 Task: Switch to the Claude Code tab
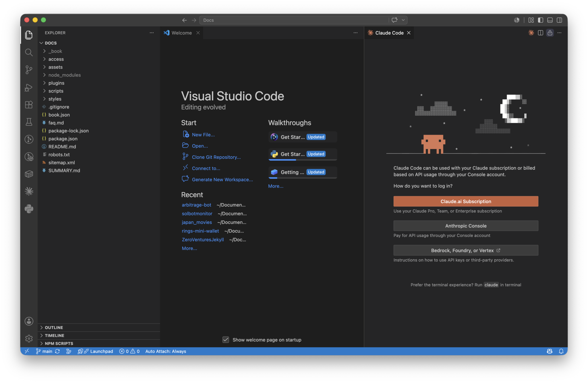coord(389,33)
